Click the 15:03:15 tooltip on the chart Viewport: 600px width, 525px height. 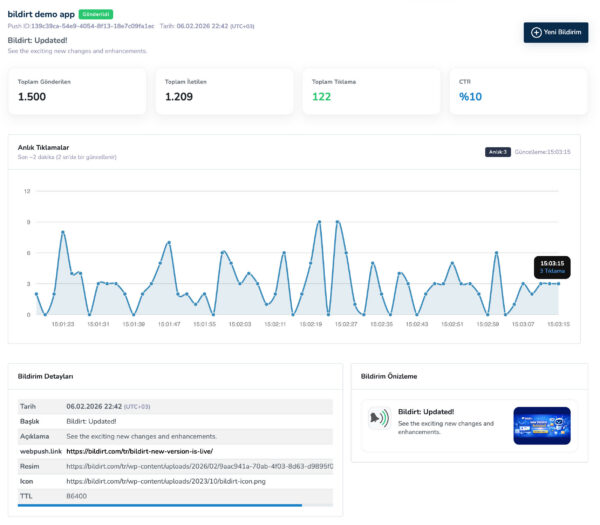(x=552, y=266)
